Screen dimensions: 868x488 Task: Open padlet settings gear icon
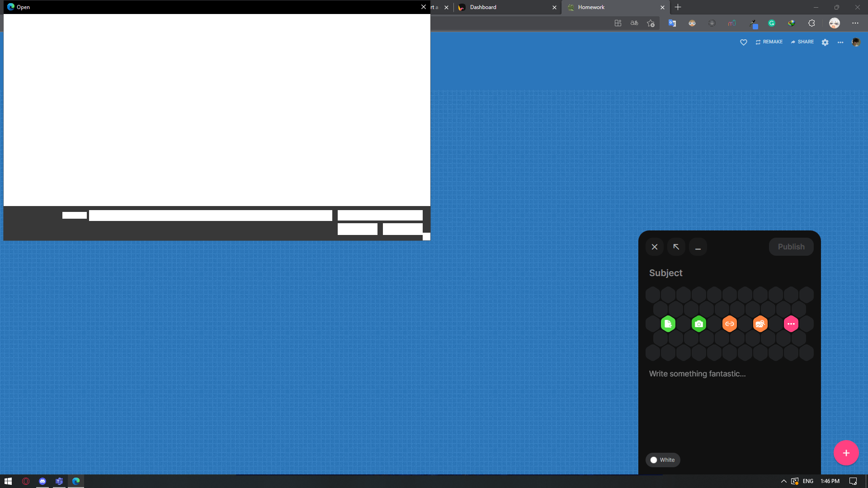point(825,42)
